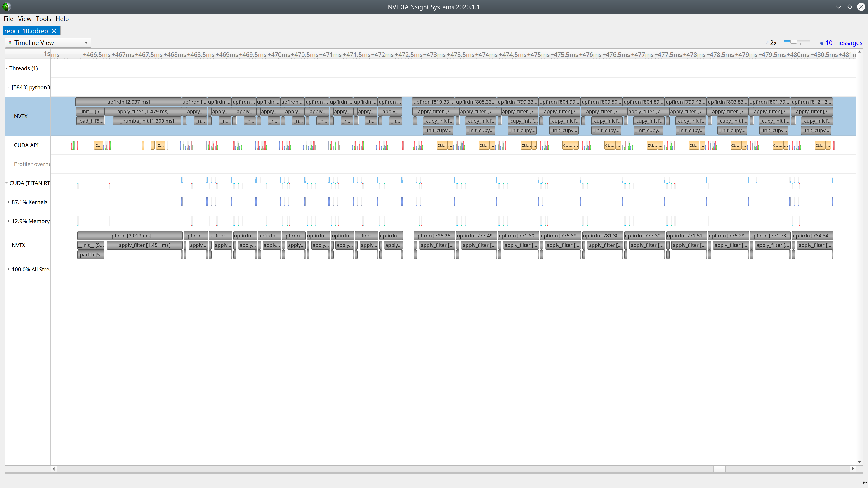Screen dimensions: 868x488
Task: Click the Timeline View list icon
Action: pyautogui.click(x=10, y=42)
